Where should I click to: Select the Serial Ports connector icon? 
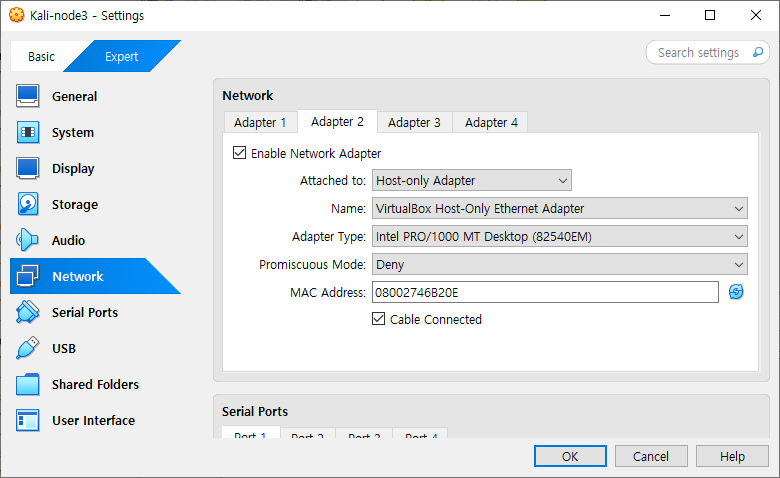click(x=27, y=312)
